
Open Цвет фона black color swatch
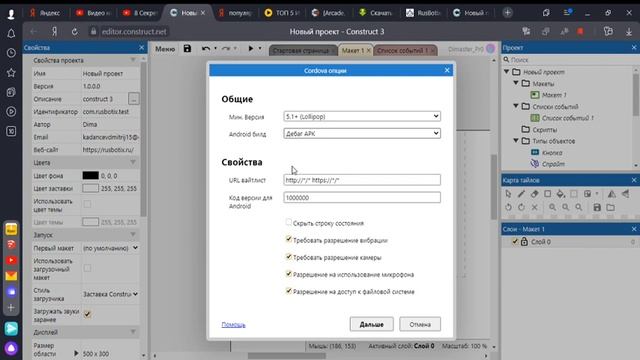point(91,176)
